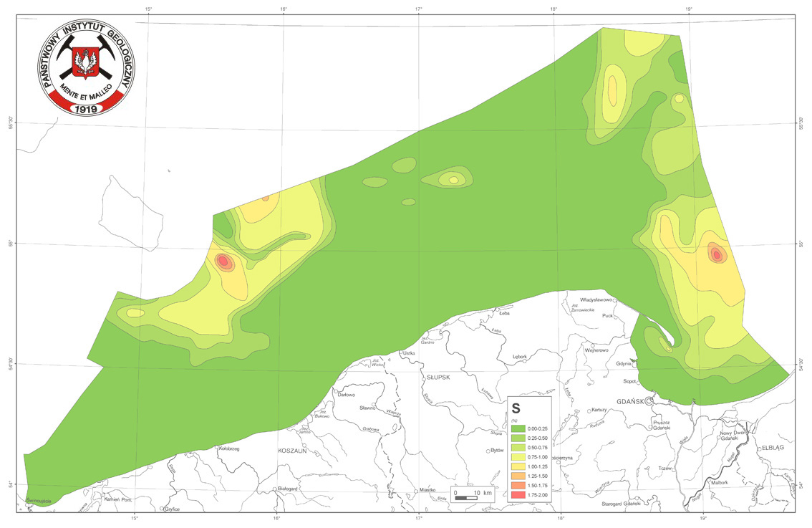Click the Gdańsk city circle marker
The width and height of the screenshot is (812, 528).
coord(649,402)
